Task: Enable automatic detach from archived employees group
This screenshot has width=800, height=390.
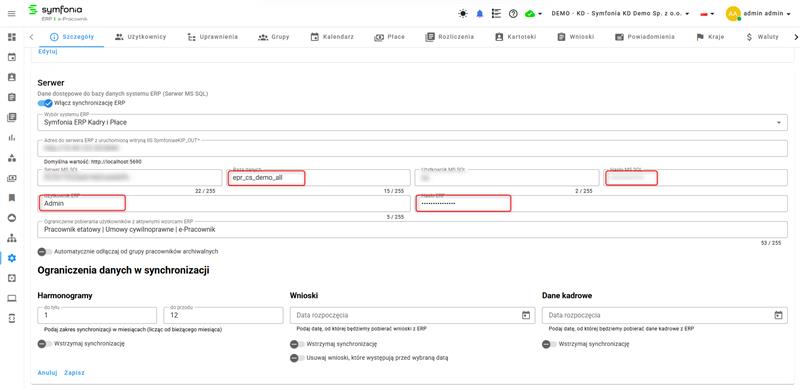Action: coord(45,252)
